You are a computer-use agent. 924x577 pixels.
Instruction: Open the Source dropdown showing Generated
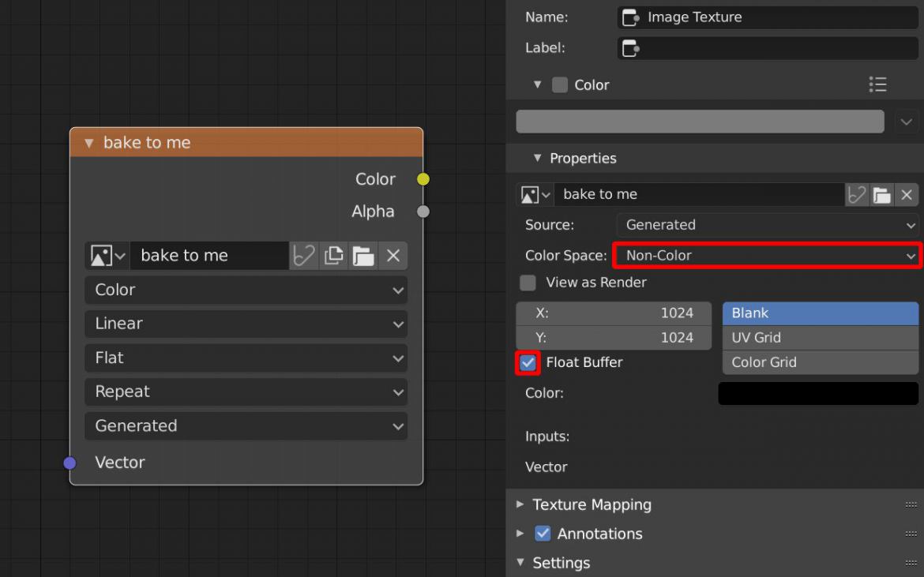coord(767,225)
